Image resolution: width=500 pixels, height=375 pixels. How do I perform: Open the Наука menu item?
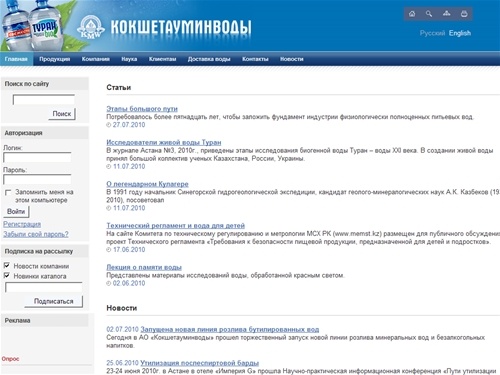point(129,59)
